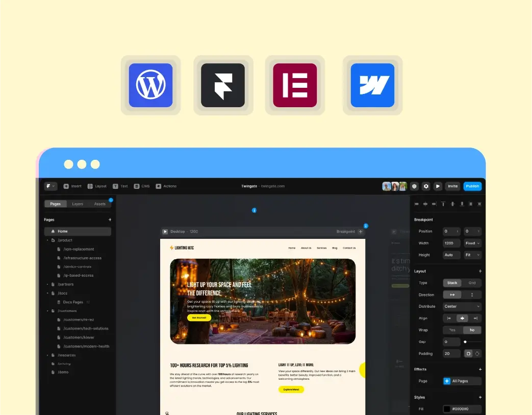Open the Width Fixed dropdown
532x415 pixels.
[x=473, y=243]
